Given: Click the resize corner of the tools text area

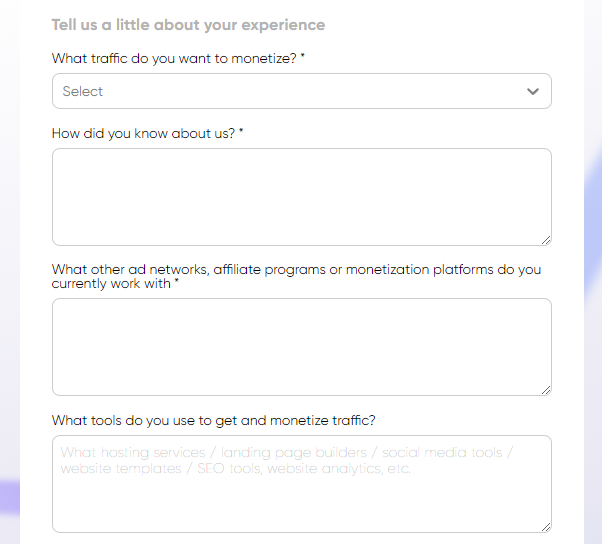Looking at the screenshot, I should tap(546, 527).
